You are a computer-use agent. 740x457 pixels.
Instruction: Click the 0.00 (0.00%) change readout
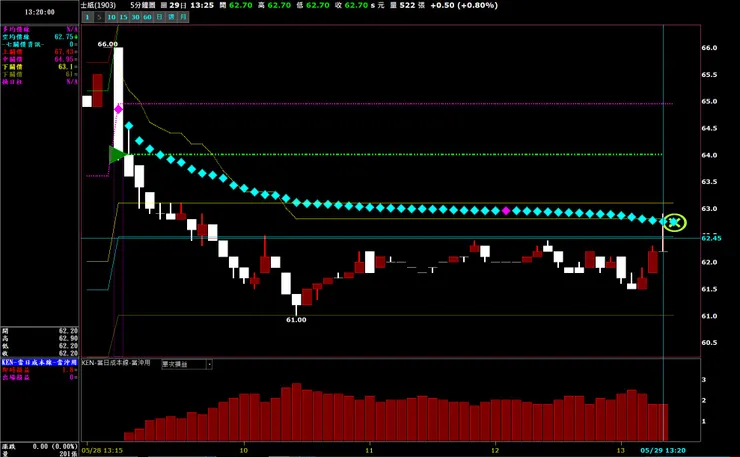(55, 446)
